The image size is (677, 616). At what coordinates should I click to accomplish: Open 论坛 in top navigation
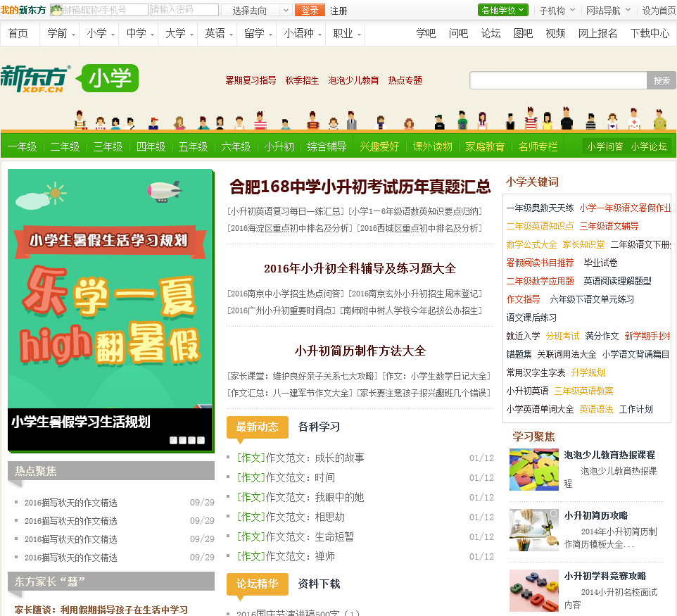click(x=491, y=33)
